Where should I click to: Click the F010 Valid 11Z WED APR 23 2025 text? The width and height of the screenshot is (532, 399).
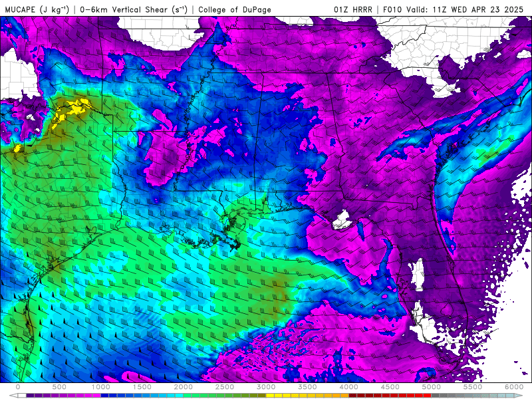pyautogui.click(x=453, y=9)
